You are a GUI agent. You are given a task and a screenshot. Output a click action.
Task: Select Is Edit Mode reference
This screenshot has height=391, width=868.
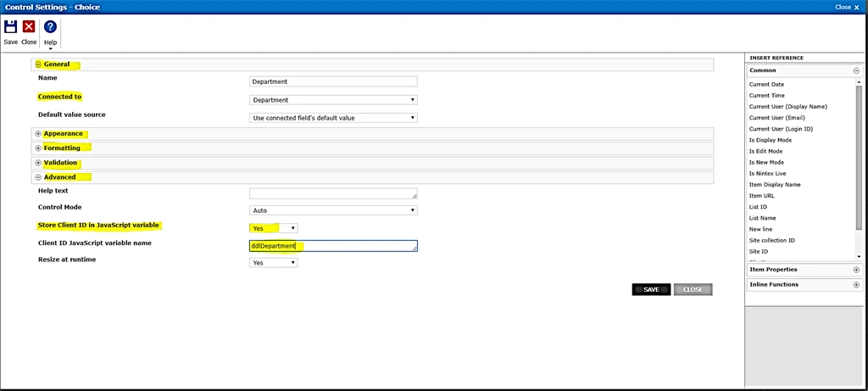(765, 151)
